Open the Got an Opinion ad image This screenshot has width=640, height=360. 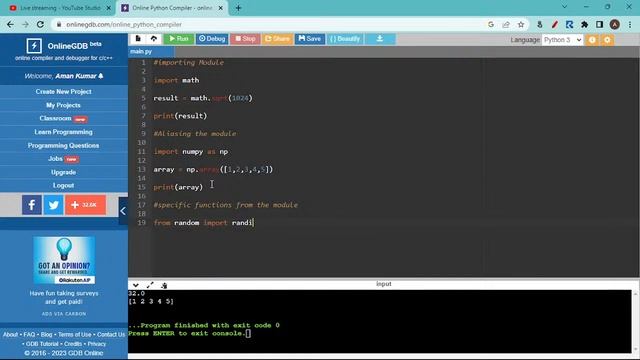(64, 260)
